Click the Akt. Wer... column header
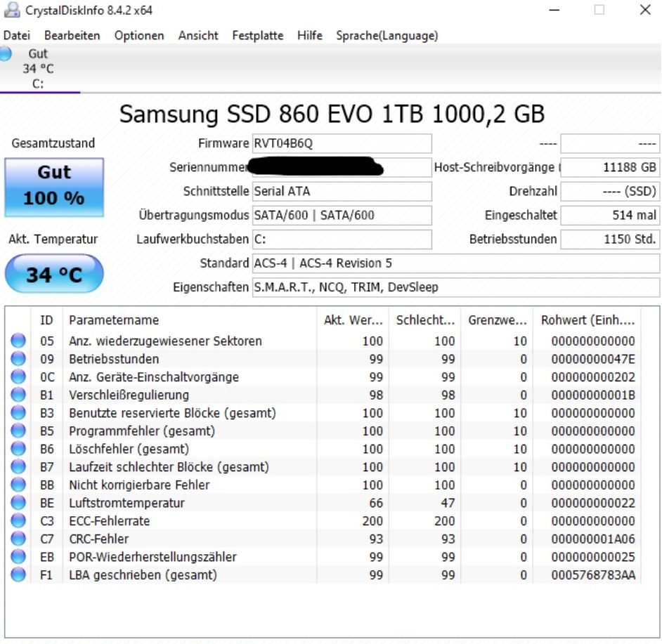The height and width of the screenshot is (644, 662). [353, 320]
